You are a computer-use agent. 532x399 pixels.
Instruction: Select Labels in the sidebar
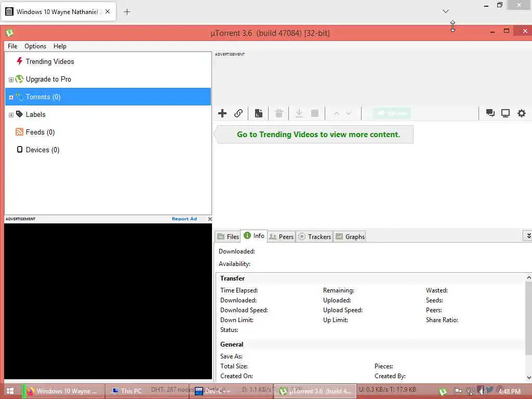coord(36,114)
